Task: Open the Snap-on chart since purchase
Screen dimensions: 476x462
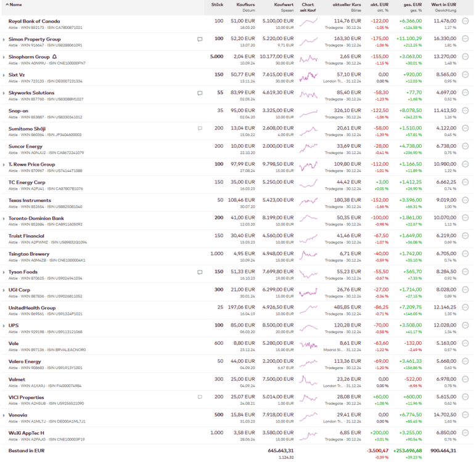Action: click(x=308, y=113)
